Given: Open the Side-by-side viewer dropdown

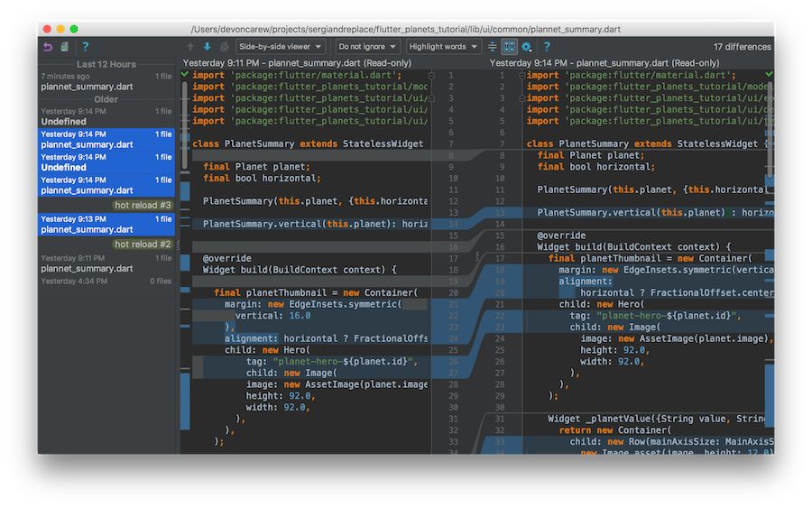Looking at the screenshot, I should tap(281, 47).
